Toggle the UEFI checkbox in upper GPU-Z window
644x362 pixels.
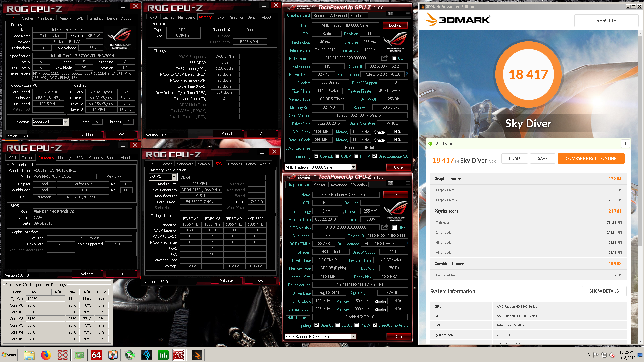coord(394,58)
